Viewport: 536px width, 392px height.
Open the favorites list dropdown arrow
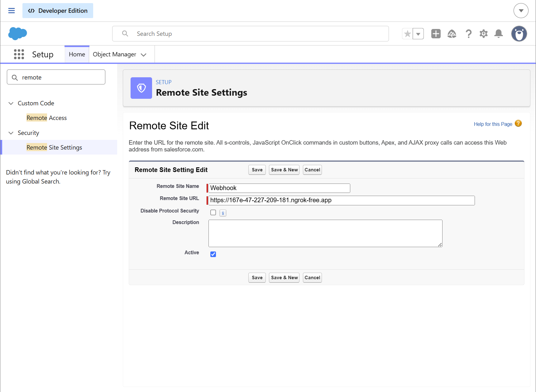[418, 34]
